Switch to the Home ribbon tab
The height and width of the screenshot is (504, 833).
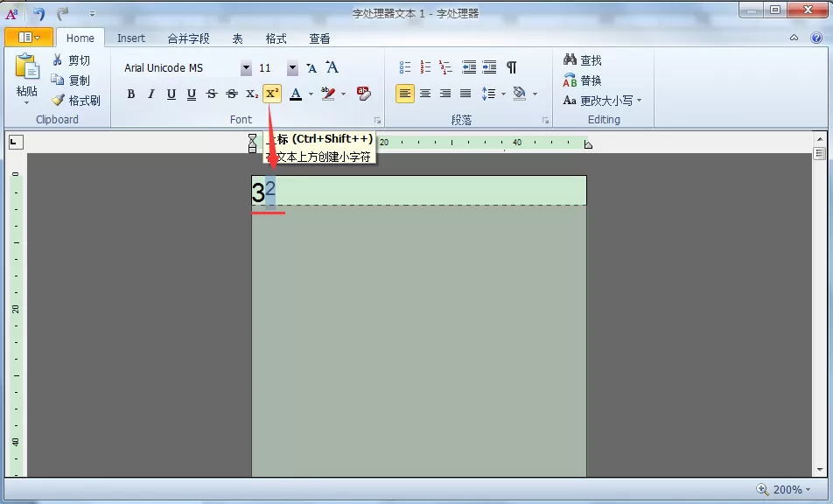click(x=80, y=38)
